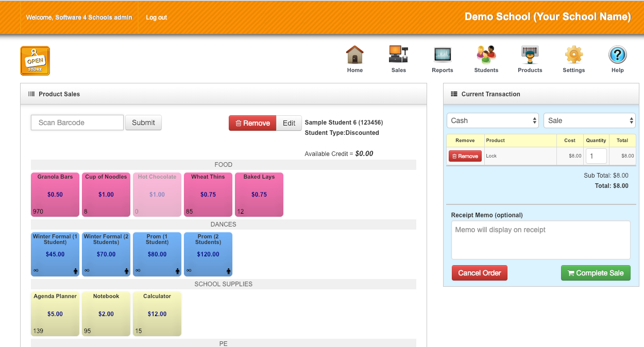The image size is (644, 347).
Task: Click Complete Sale to finish the transaction
Action: [x=596, y=273]
